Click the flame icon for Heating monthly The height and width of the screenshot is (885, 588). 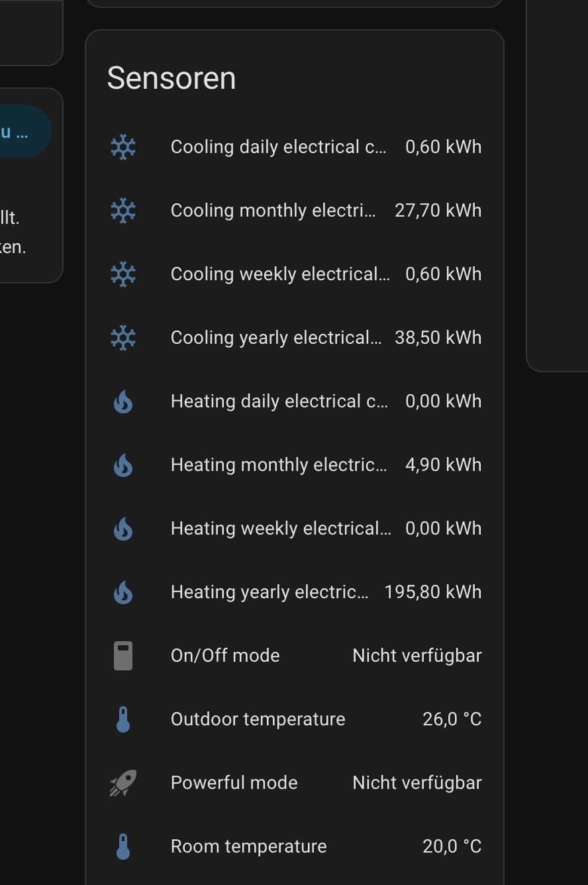(x=123, y=465)
